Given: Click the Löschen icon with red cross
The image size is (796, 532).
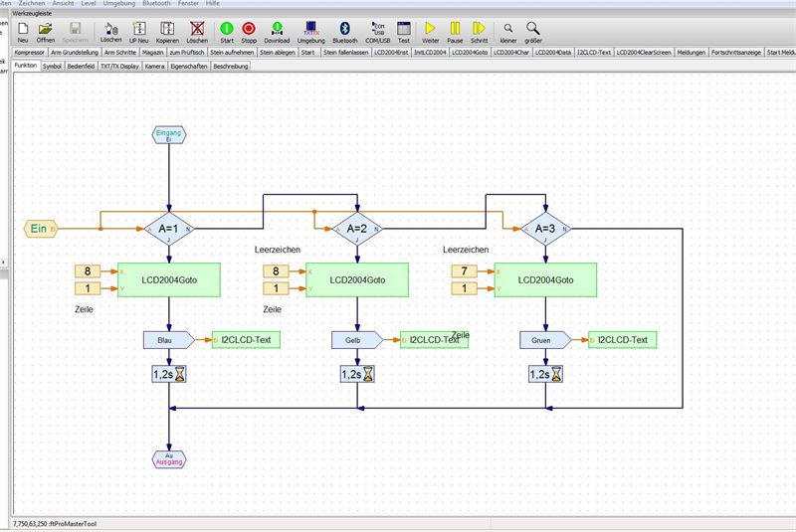Looking at the screenshot, I should (197, 32).
